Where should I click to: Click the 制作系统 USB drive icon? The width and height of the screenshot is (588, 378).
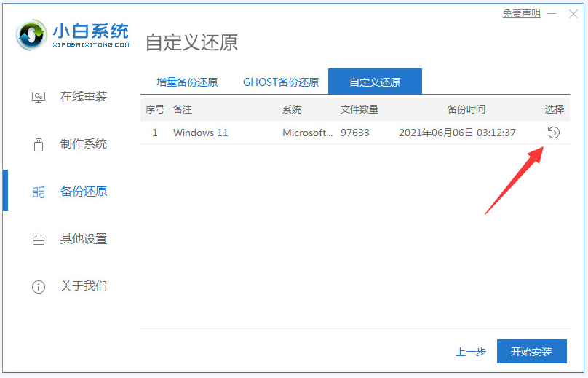click(x=39, y=144)
